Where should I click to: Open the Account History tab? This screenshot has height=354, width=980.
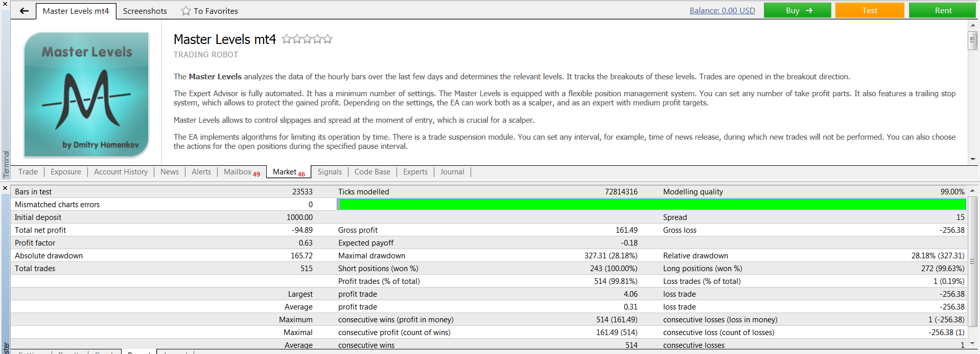pos(121,172)
